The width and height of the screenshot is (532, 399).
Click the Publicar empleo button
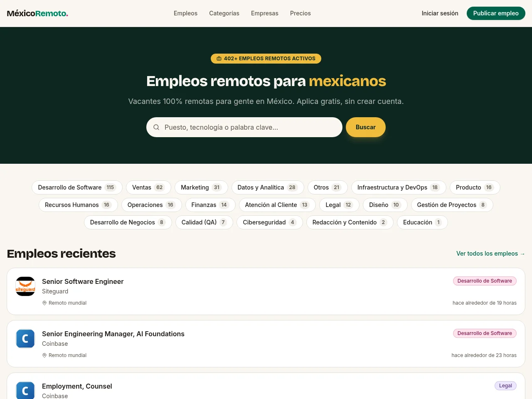tap(496, 13)
